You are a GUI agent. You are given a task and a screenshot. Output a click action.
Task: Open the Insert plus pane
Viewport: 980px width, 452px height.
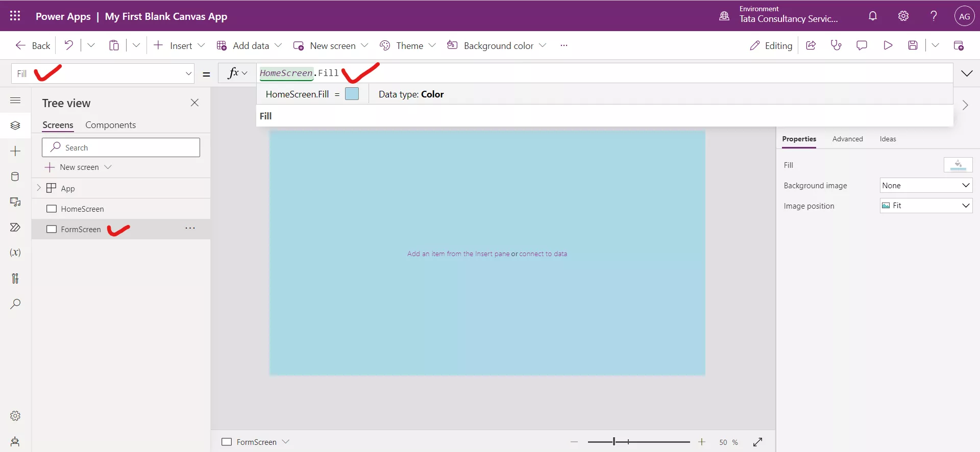pos(15,151)
